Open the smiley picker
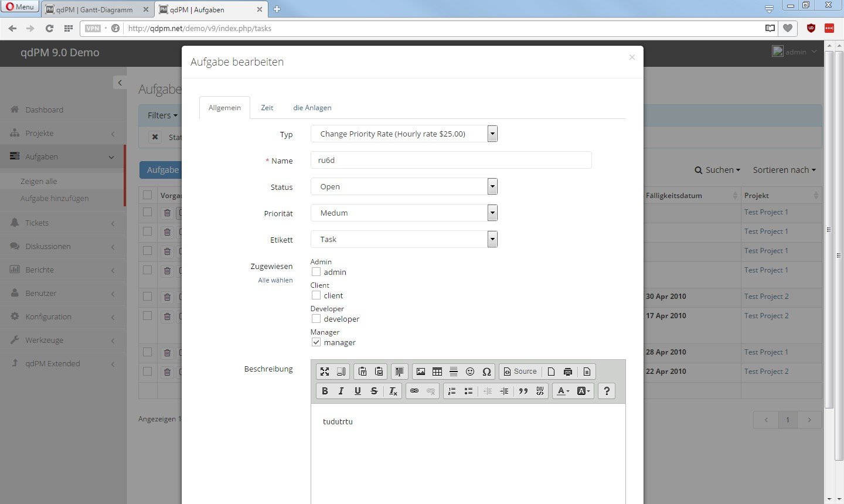The width and height of the screenshot is (844, 504). [470, 372]
